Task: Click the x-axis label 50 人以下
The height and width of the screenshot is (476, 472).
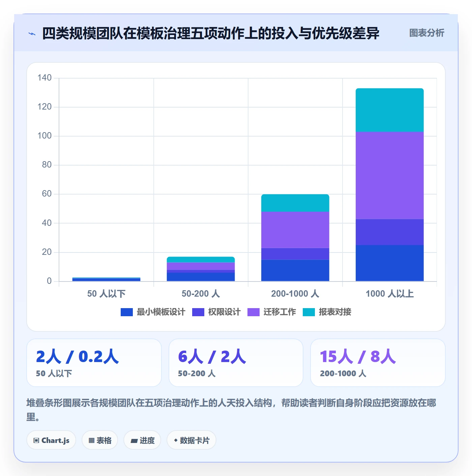Action: coord(107,294)
